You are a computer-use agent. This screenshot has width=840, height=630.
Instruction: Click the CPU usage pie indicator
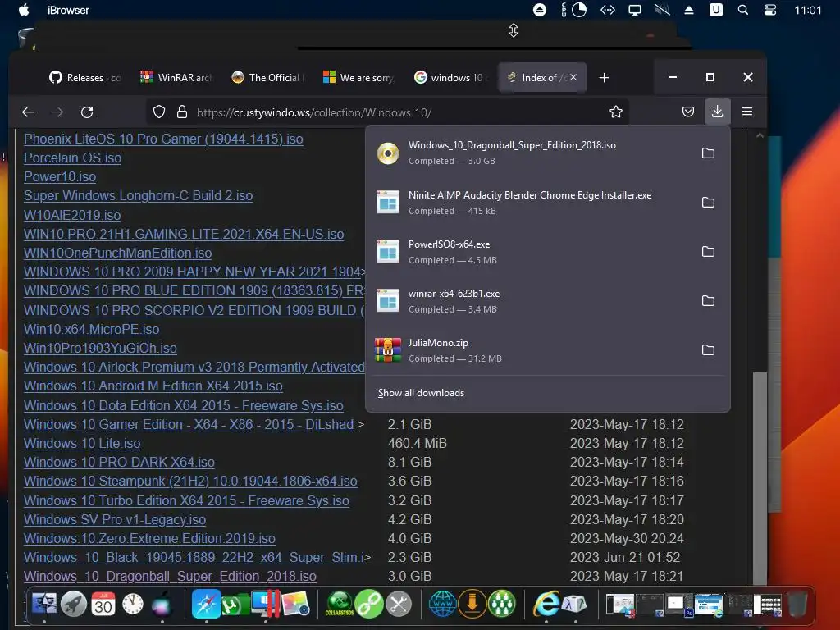click(x=579, y=10)
